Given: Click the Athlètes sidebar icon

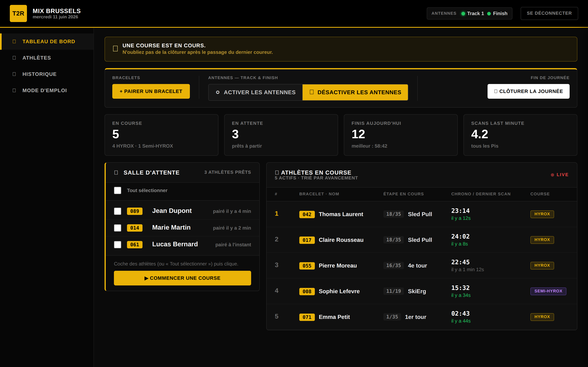Looking at the screenshot, I should (x=14, y=58).
